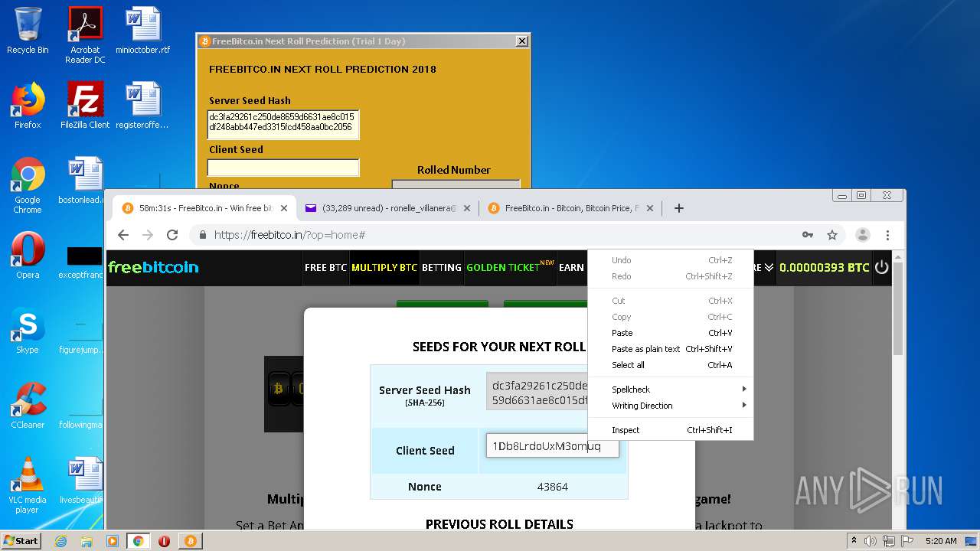Expand Spellcheck submenu in context menu
The width and height of the screenshot is (980, 551).
[x=671, y=390]
